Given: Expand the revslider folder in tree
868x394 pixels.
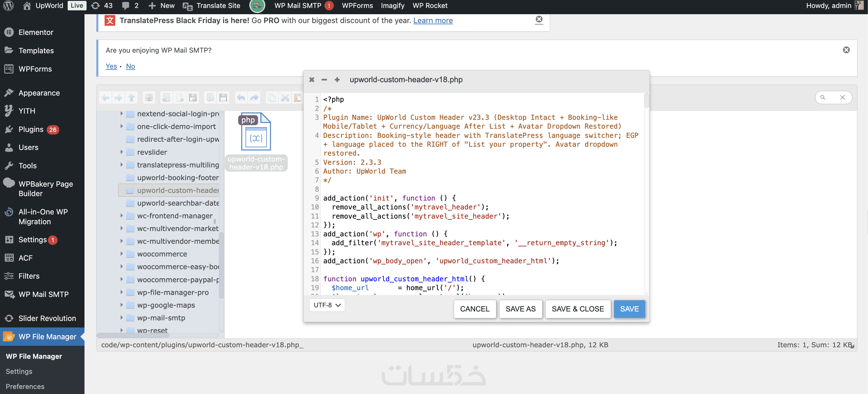Looking at the screenshot, I should (x=122, y=152).
